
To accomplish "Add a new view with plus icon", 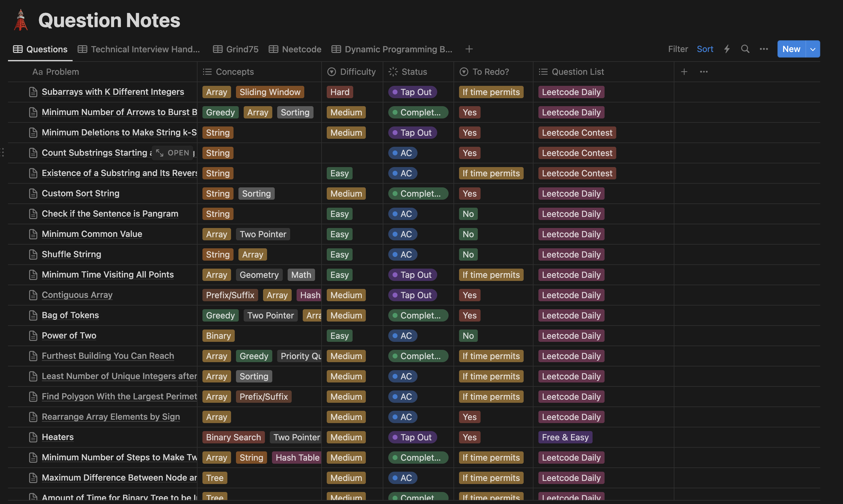I will click(x=469, y=49).
